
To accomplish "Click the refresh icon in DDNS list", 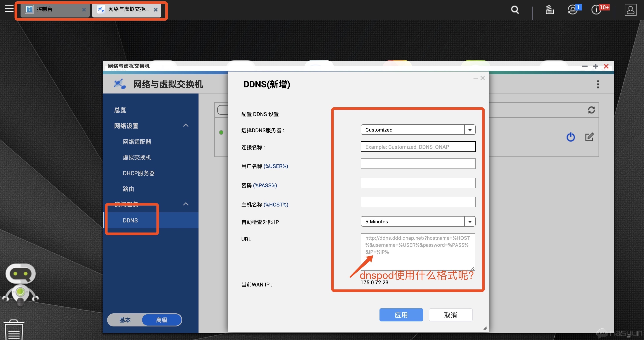I will pyautogui.click(x=591, y=110).
